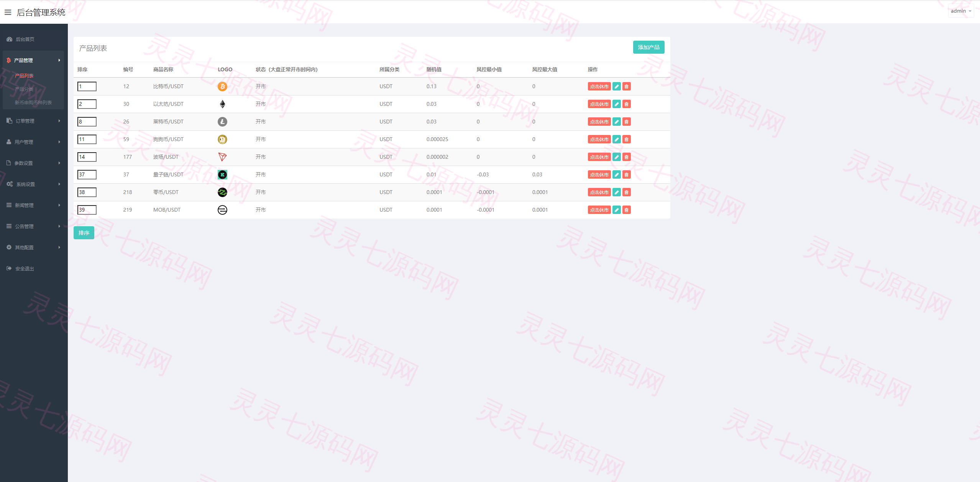
Task: Click the sort field with value 14
Action: pos(87,157)
